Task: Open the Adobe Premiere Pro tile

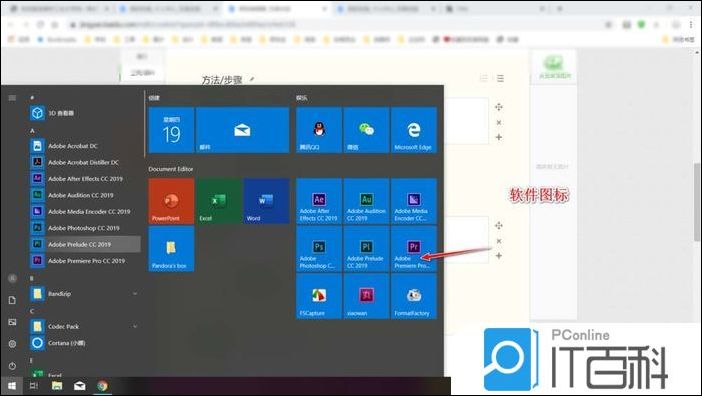Action: [x=414, y=249]
